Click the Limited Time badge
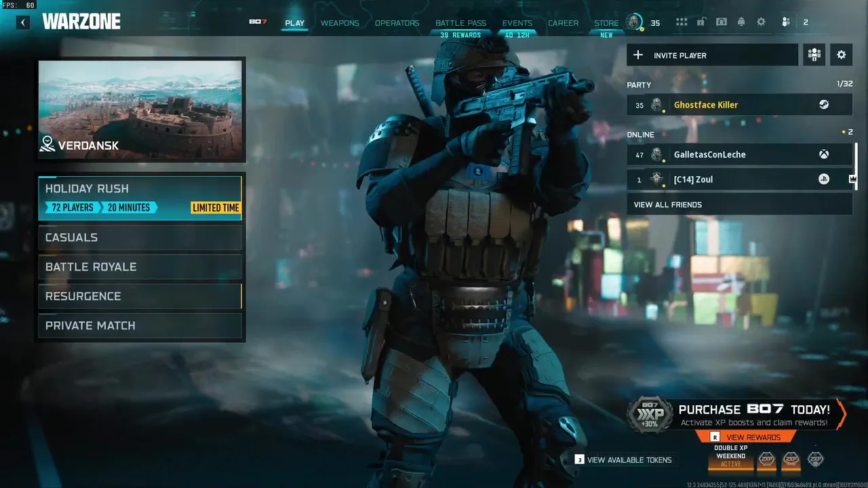This screenshot has width=868, height=488. [216, 208]
